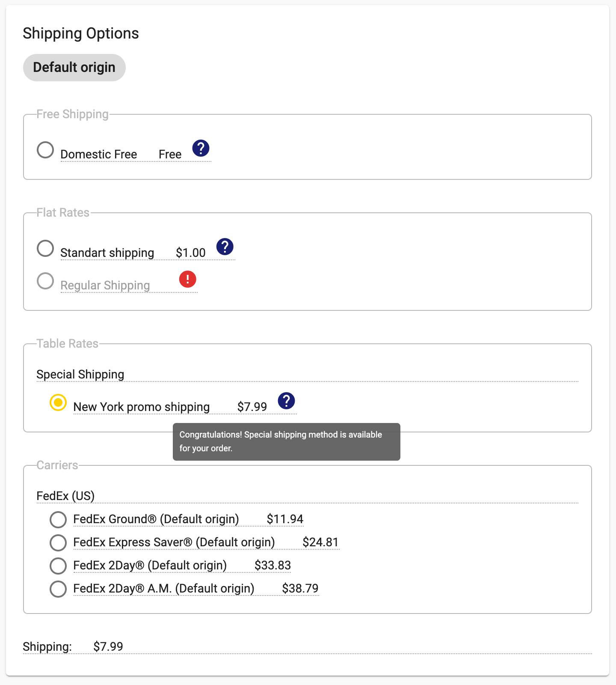The width and height of the screenshot is (616, 685).
Task: Select Regular Shipping radio button
Action: coord(45,281)
